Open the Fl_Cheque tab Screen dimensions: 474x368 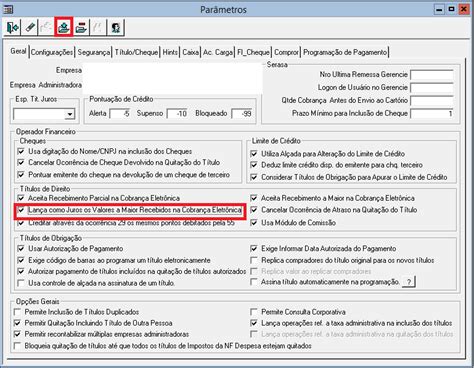[253, 52]
